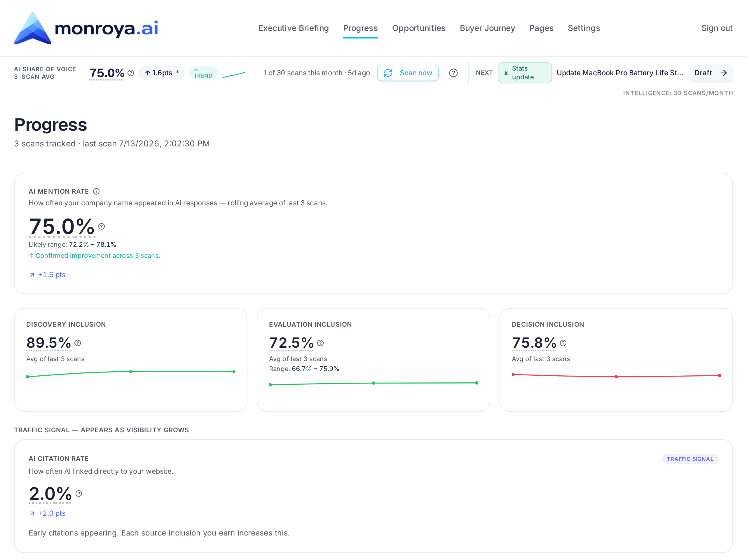Screen dimensions: 747x560
Task: Click the Sign out link
Action: (x=717, y=28)
